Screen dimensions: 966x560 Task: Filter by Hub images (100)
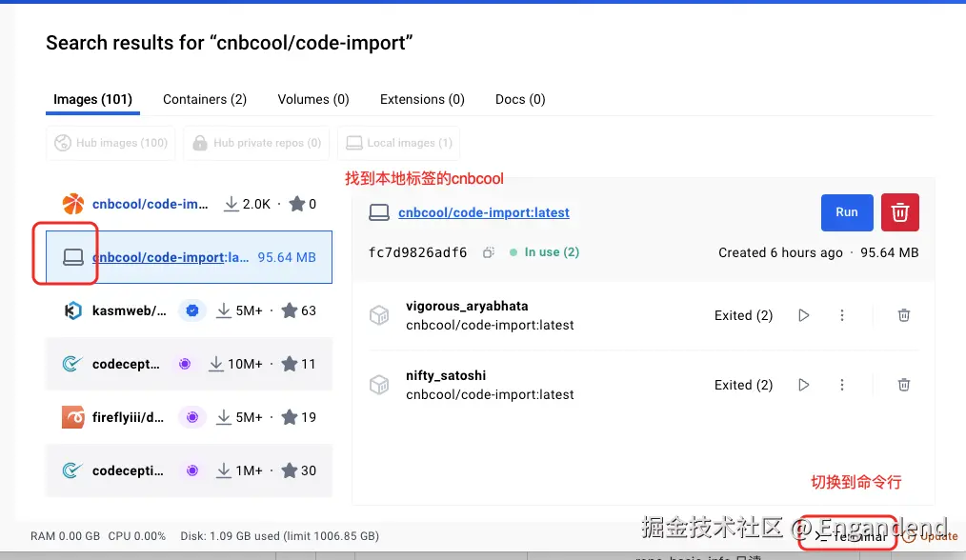[x=111, y=143]
